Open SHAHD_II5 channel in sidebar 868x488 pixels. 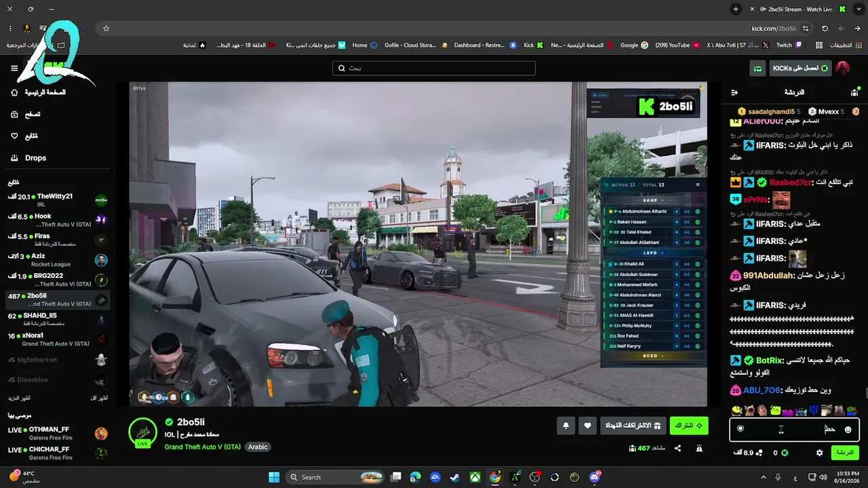(57, 320)
